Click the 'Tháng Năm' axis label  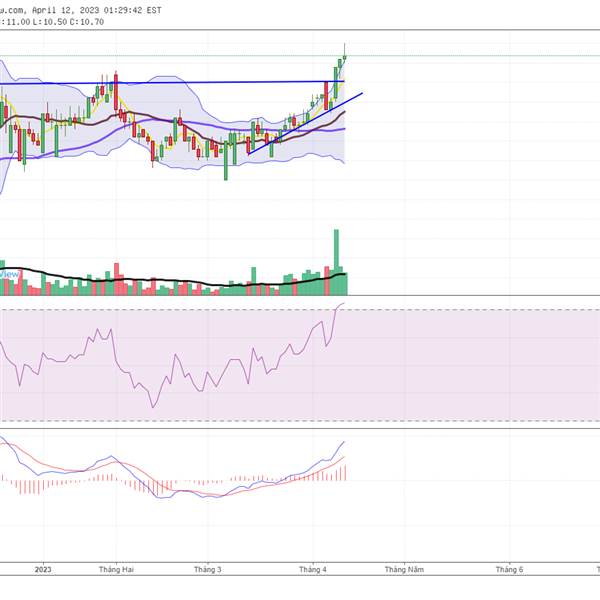404,569
